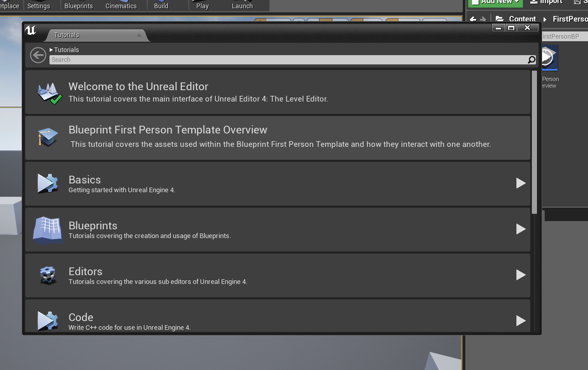Click the back arrow in Tutorials browser
Image resolution: width=588 pixels, height=370 pixels.
point(38,55)
